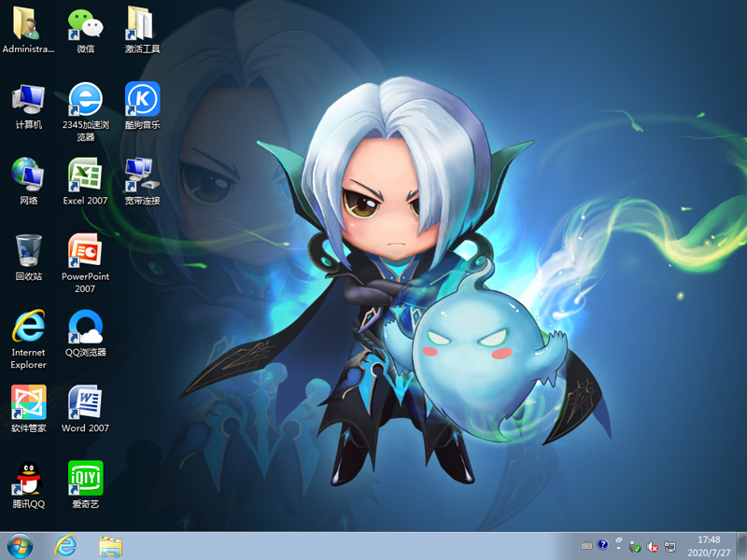This screenshot has height=560, width=747.
Task: Click the language bar keyboard icon
Action: point(587,546)
